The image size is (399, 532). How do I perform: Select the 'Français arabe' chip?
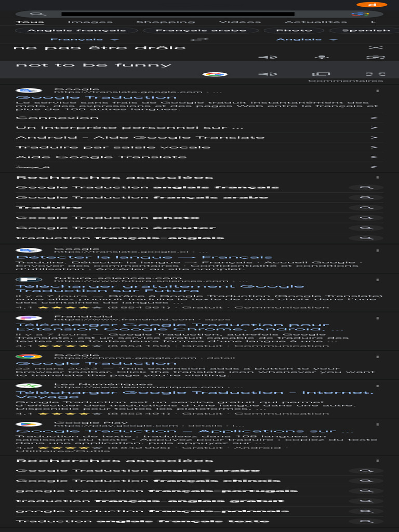click(201, 31)
